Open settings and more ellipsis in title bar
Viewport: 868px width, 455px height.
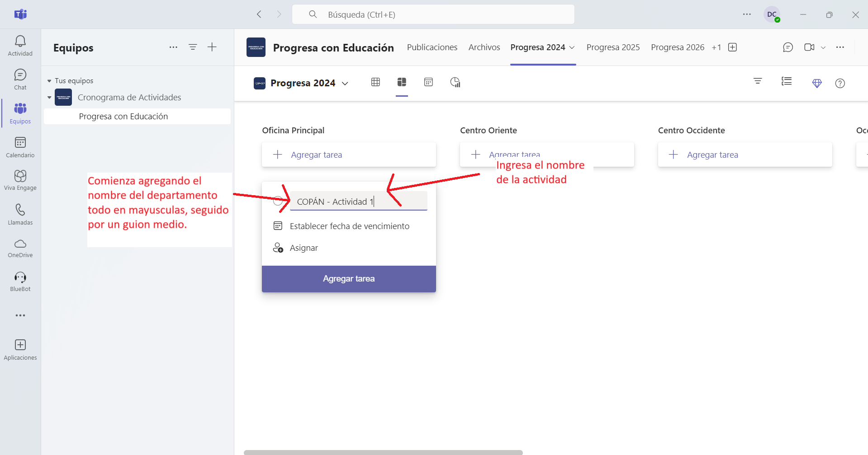pos(747,14)
